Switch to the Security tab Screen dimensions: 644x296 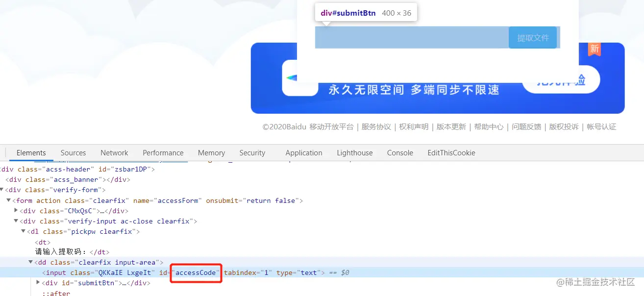252,153
